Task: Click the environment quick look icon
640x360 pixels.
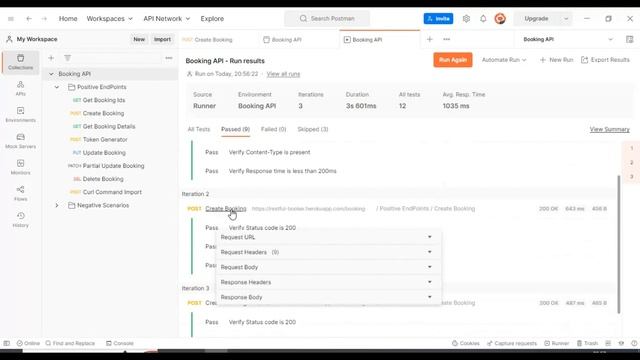Action: click(x=629, y=39)
